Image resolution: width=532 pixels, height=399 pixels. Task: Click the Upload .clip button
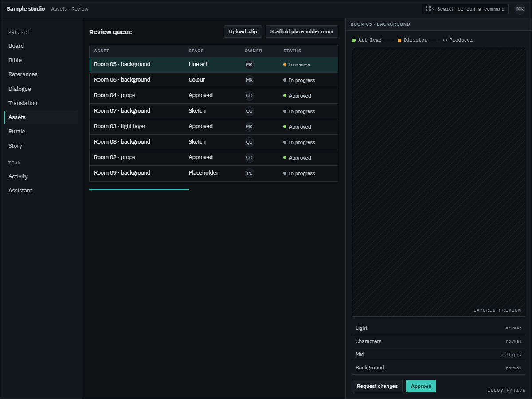[243, 31]
